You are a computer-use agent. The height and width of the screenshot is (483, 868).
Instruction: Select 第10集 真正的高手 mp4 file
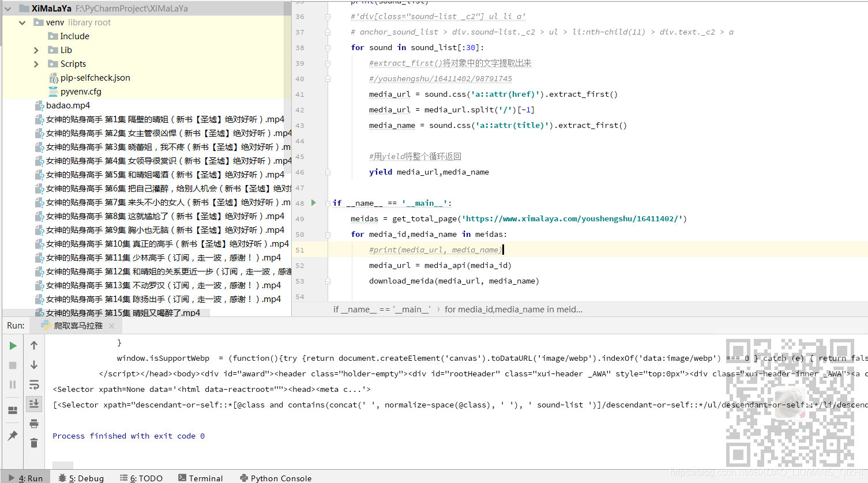(x=167, y=244)
